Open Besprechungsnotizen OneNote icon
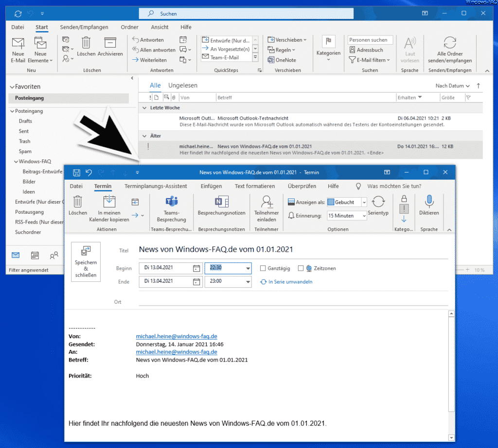This screenshot has width=498, height=448. click(x=221, y=205)
